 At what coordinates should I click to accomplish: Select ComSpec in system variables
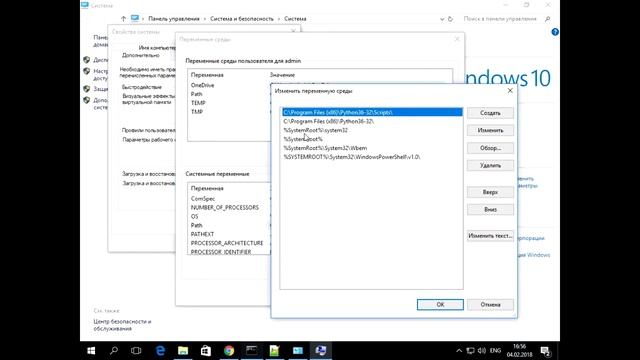(x=203, y=199)
